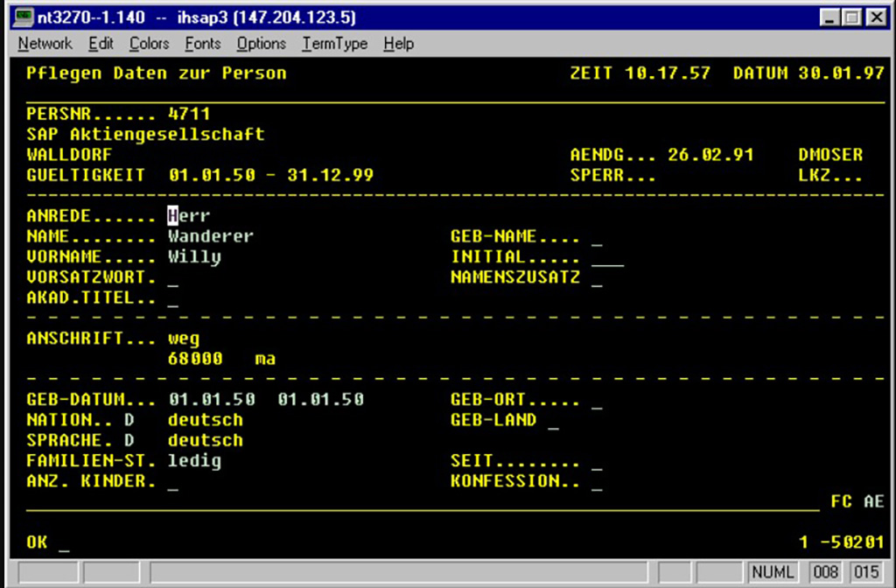Click the OK command input field
Image resolution: width=896 pixels, height=588 pixels.
point(63,543)
